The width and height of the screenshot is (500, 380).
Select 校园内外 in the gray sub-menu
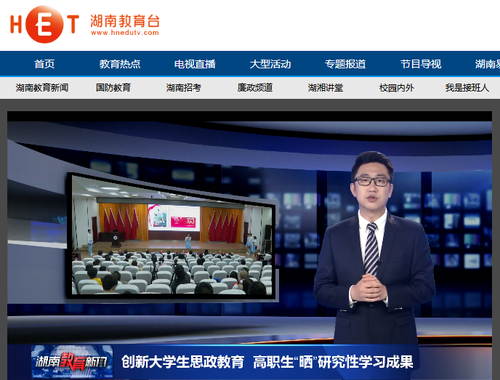point(396,88)
